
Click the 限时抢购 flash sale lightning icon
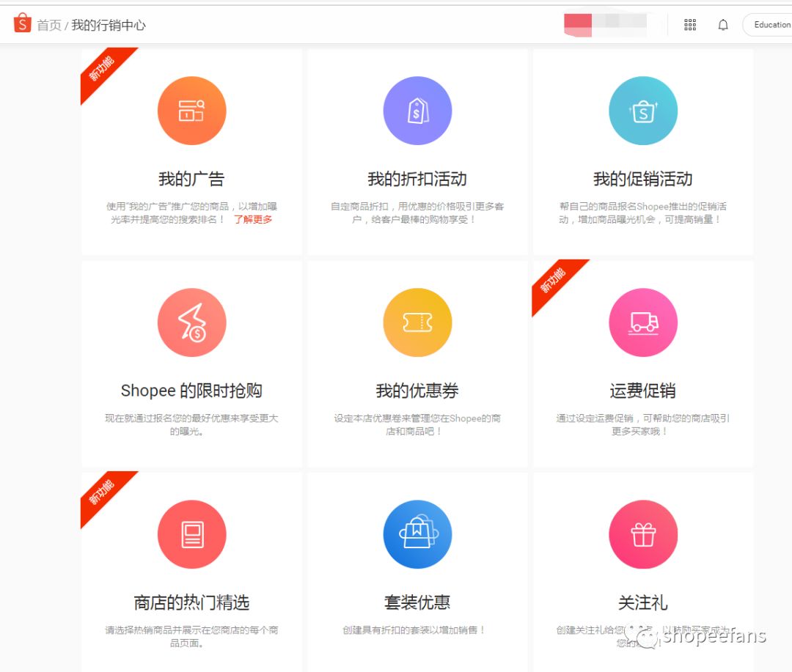pos(191,322)
